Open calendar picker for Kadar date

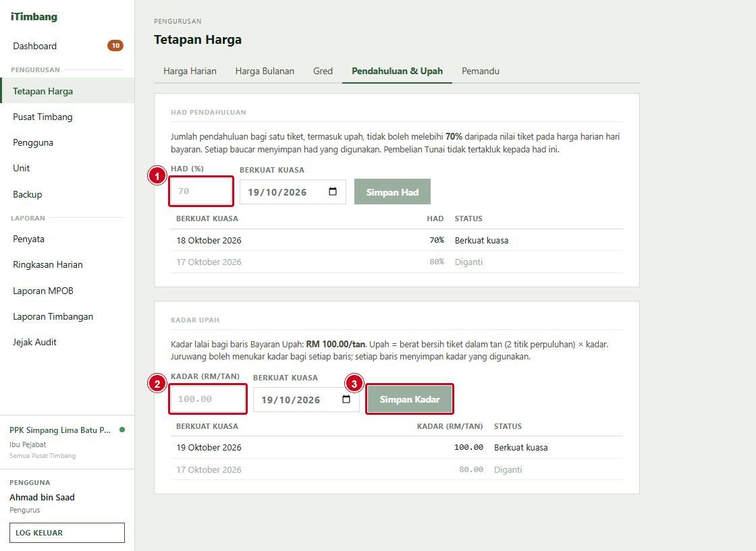[x=346, y=399]
